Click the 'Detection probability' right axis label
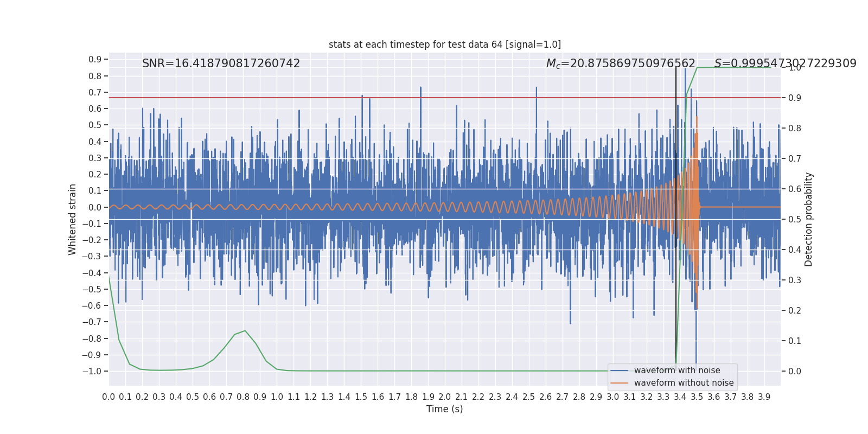This screenshot has width=868, height=434. [x=809, y=219]
